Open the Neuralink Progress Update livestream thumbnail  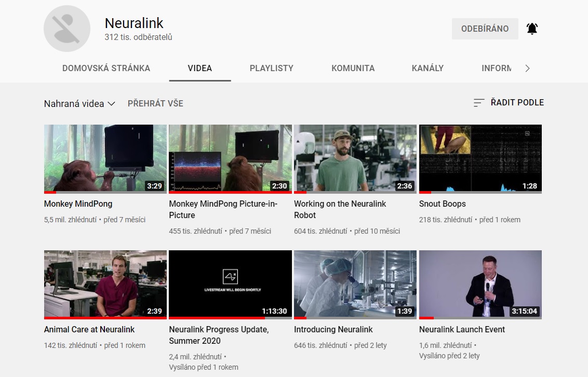tap(230, 285)
